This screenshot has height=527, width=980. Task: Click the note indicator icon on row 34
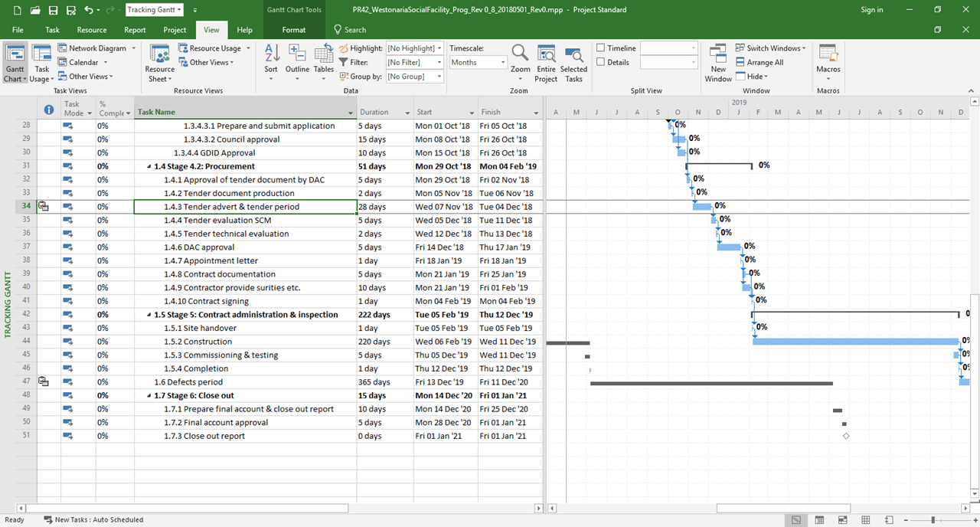pyautogui.click(x=44, y=207)
